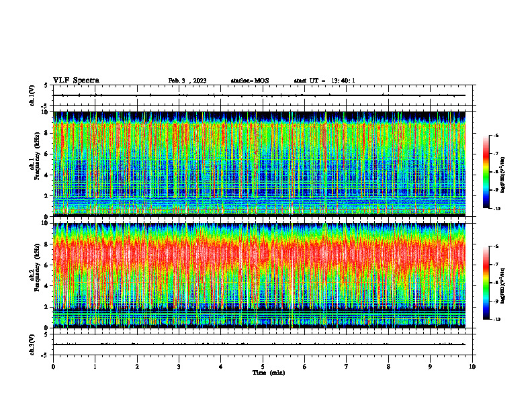Viewport: 532px width, 411px height.
Task: Click the time axis tick label "5"
Action: tap(263, 367)
